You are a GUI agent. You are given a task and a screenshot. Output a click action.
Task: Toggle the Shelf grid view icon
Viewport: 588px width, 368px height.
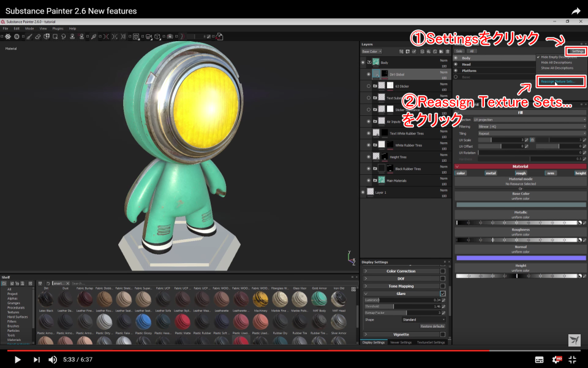click(x=353, y=289)
